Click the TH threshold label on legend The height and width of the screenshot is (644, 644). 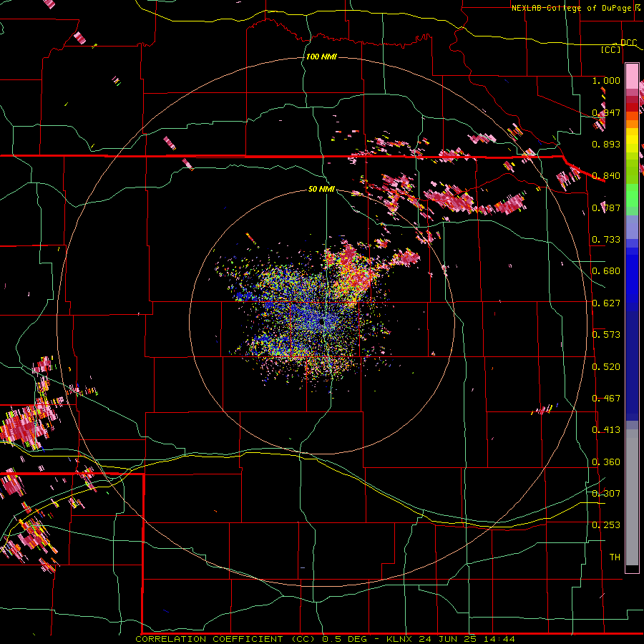[615, 557]
